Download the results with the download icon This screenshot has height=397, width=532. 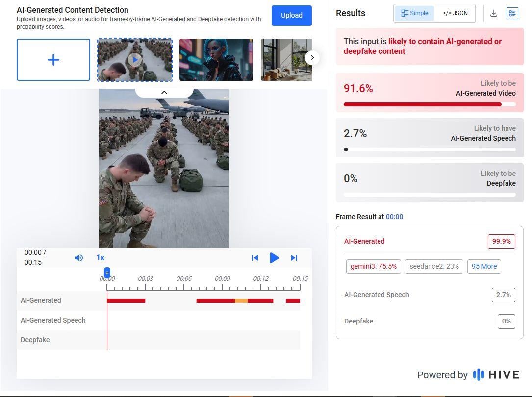(494, 13)
